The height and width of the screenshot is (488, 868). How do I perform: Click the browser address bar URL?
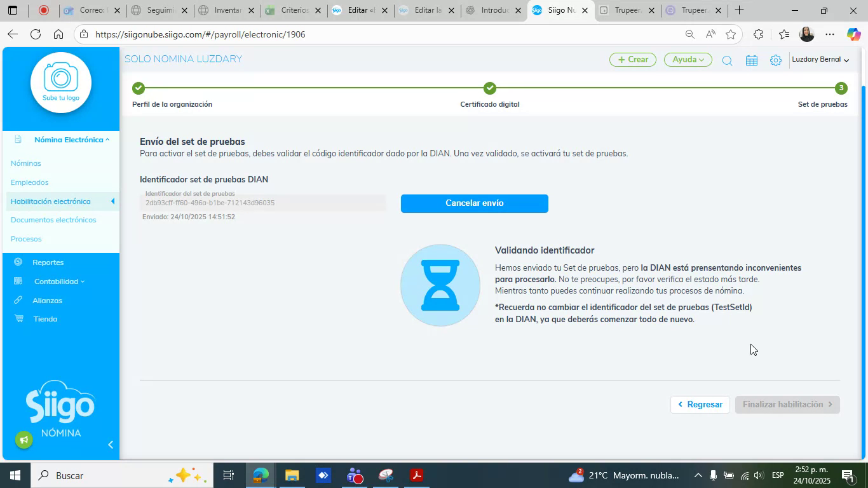click(200, 34)
